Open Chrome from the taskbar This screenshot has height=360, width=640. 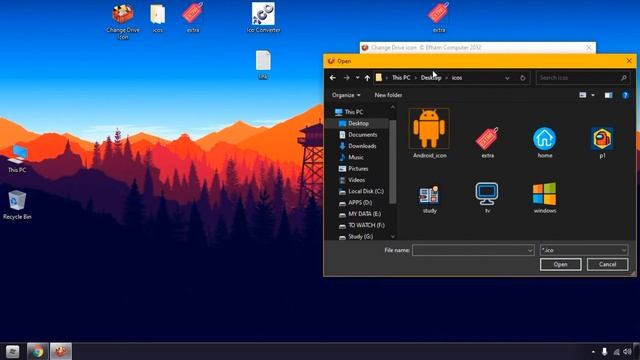coord(38,351)
